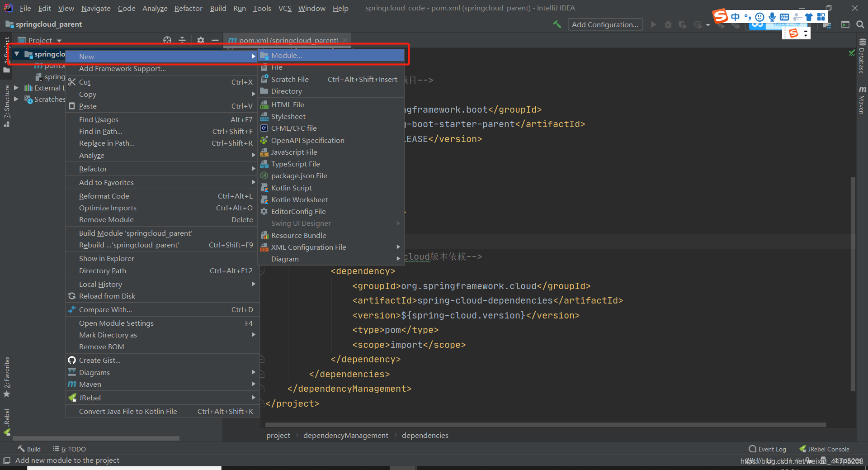
Task: Open the project structure icon in toolbar
Action: (x=827, y=24)
